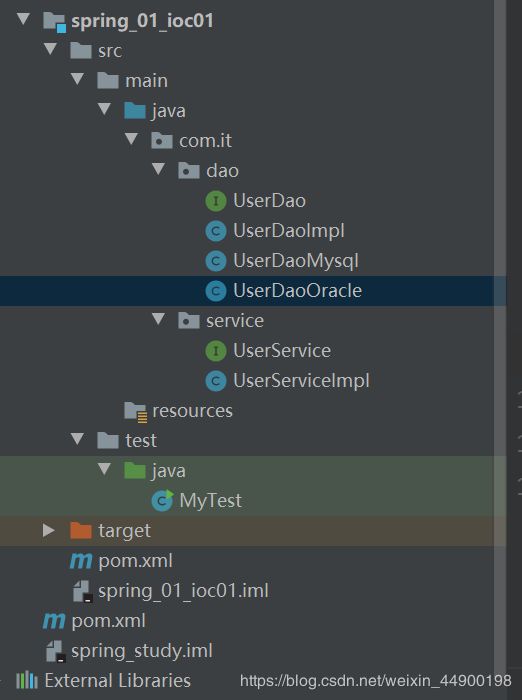Viewport: 522px width, 700px height.
Task: Collapse the src folder arrow
Action: 50,49
